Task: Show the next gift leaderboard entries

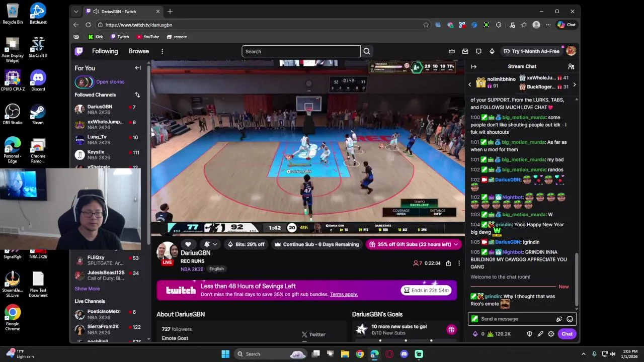Action: click(574, 85)
